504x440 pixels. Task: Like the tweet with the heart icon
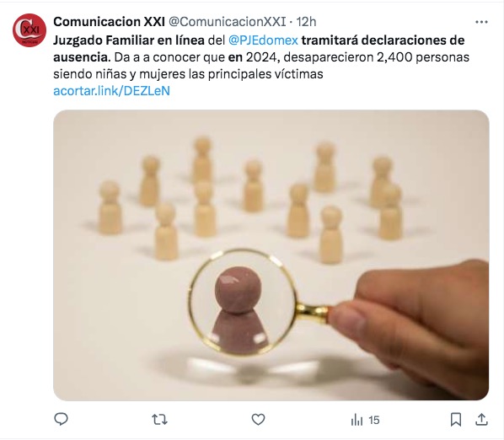point(258,420)
